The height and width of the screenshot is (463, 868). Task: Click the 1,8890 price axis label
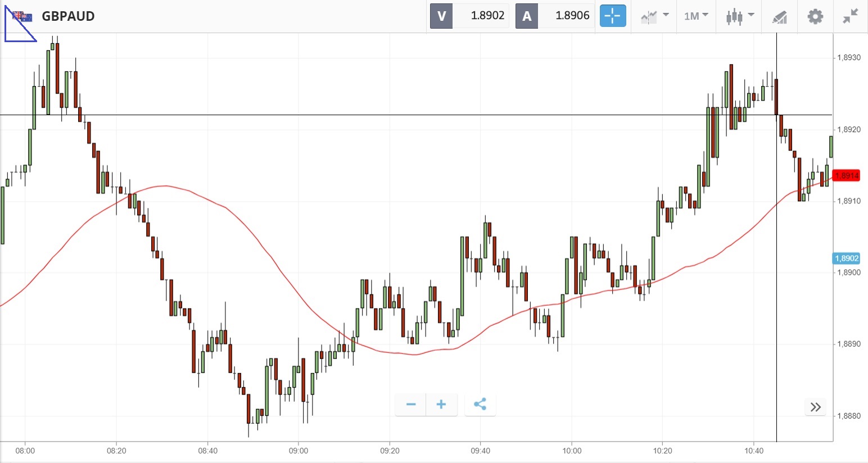click(x=849, y=344)
